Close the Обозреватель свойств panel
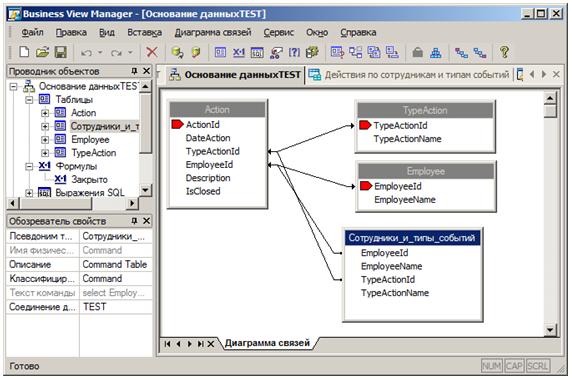572x380 pixels. pyautogui.click(x=146, y=221)
